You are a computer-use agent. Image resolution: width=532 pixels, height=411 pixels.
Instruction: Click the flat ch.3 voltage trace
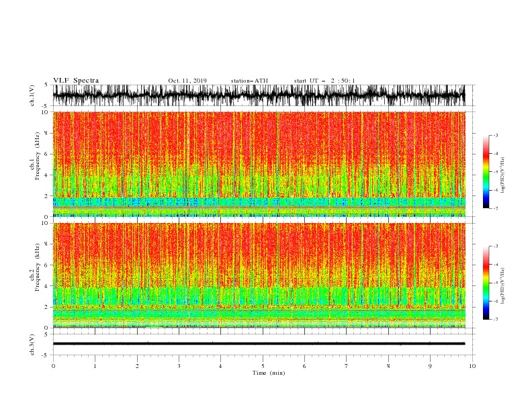259,344
